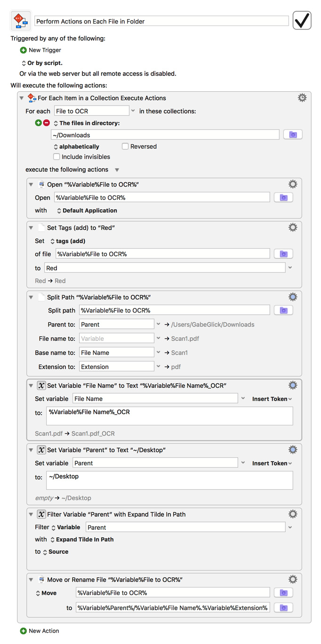Choose folder for ~/Downloads directory
The height and width of the screenshot is (644, 321).
coord(293,135)
